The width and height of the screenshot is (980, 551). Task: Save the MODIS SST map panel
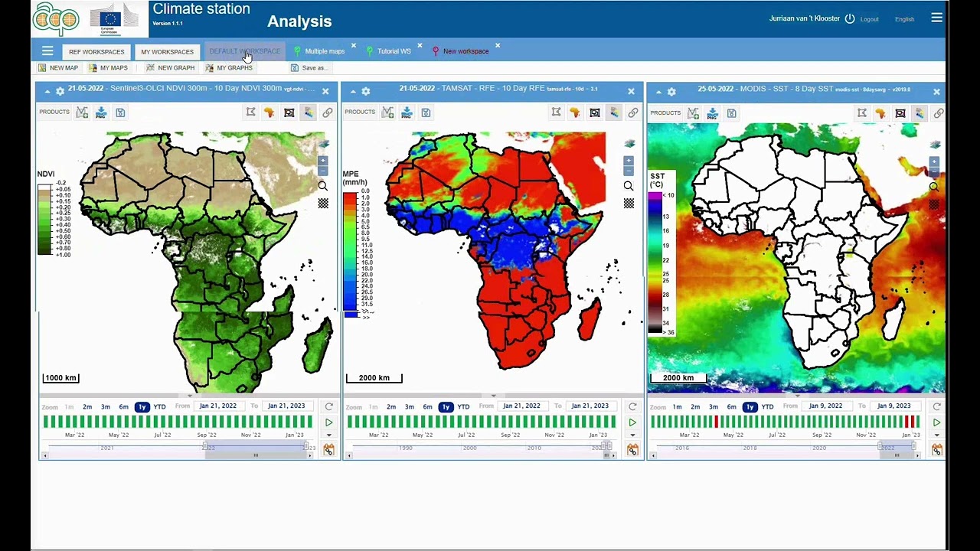[731, 113]
